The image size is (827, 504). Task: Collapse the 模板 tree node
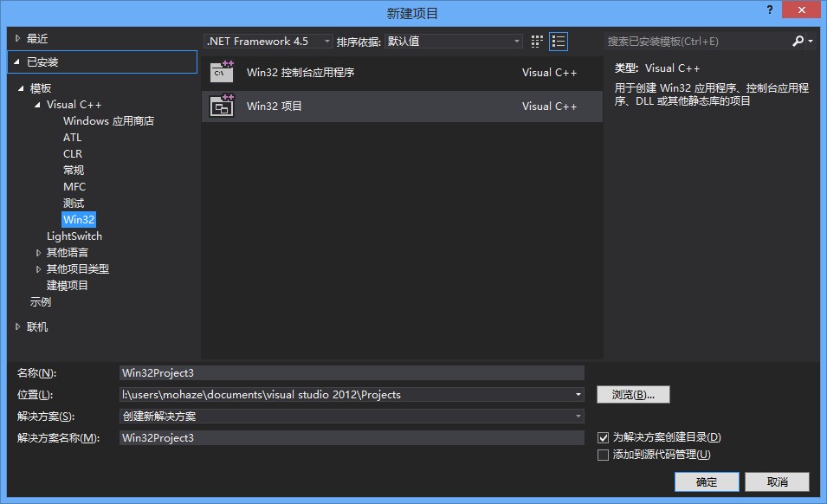[21, 88]
